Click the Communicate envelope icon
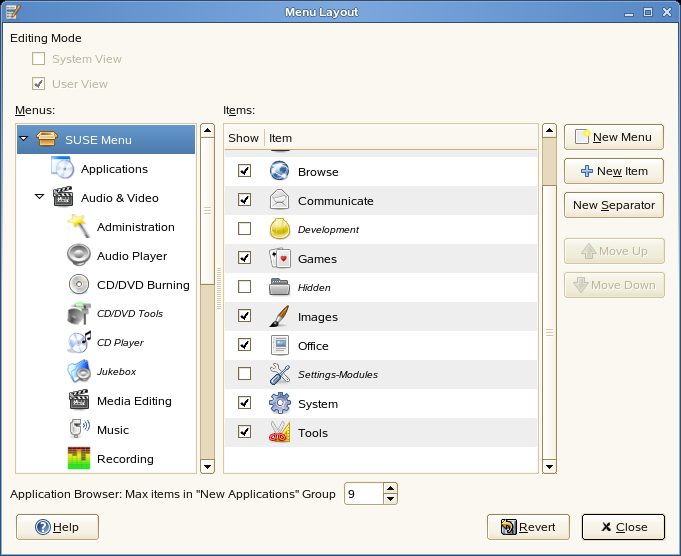 (x=280, y=201)
